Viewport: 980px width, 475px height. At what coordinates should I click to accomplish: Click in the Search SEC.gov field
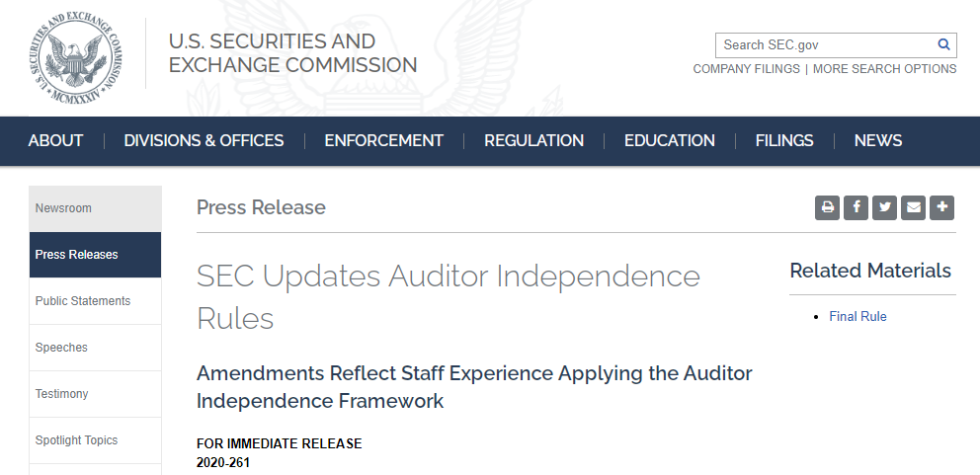pos(825,44)
